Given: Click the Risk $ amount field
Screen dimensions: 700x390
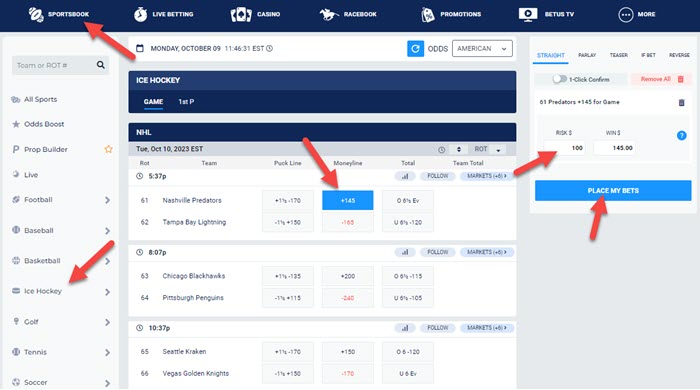Looking at the screenshot, I should (x=565, y=148).
